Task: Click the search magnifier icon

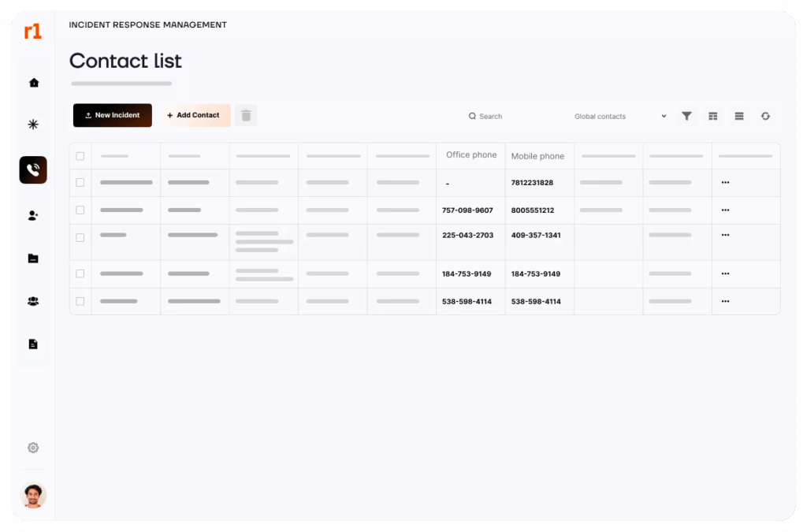Action: [472, 117]
